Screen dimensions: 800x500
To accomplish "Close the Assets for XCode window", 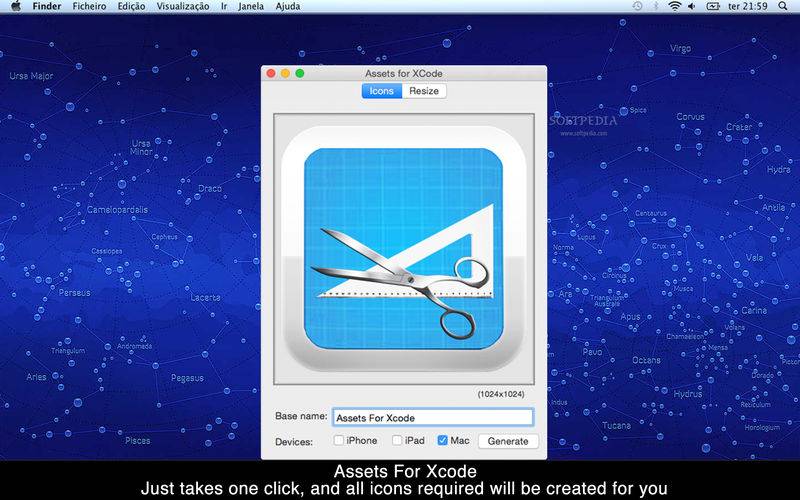I will pos(271,73).
